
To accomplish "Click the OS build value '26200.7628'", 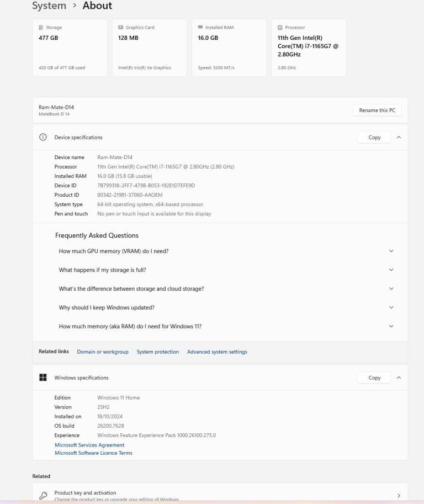I will click(x=110, y=426).
